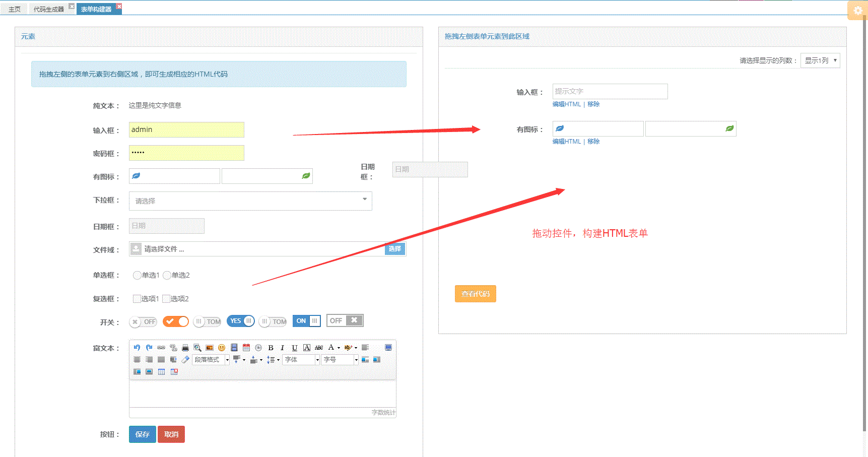868x457 pixels.
Task: Click the blue 保存 button
Action: (143, 434)
